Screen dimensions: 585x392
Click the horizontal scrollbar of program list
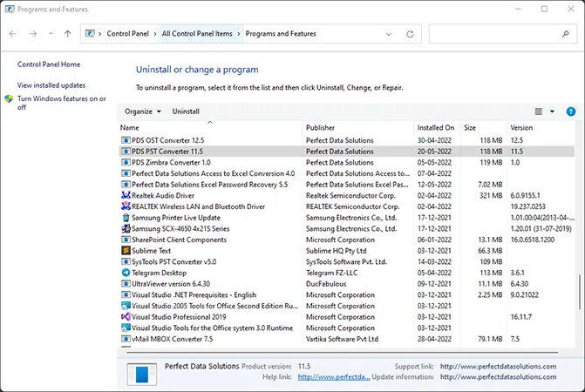click(342, 352)
